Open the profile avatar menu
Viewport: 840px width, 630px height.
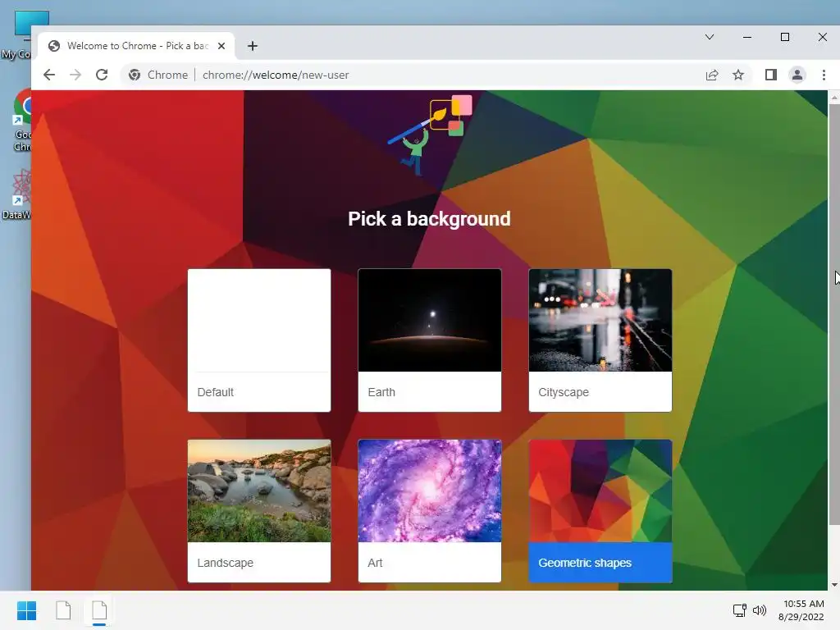coord(797,75)
